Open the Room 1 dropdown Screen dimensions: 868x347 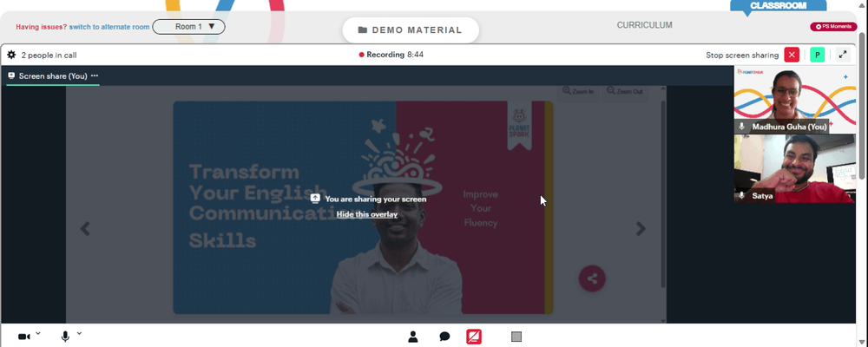point(188,27)
